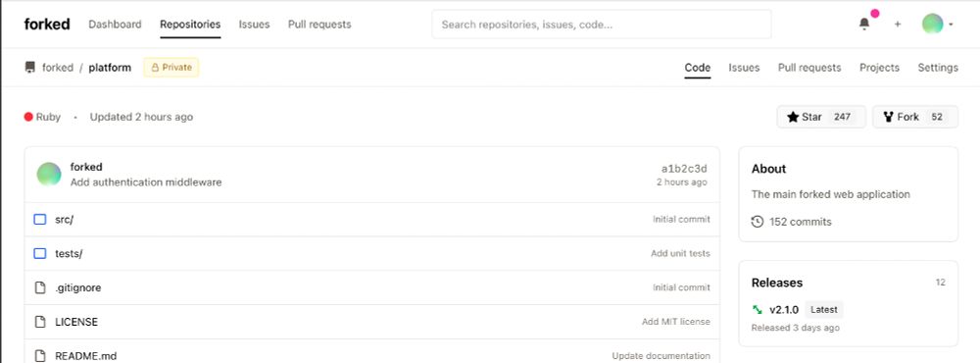Viewport: 980px width, 363px height.
Task: Click the star count 247
Action: [x=843, y=117]
